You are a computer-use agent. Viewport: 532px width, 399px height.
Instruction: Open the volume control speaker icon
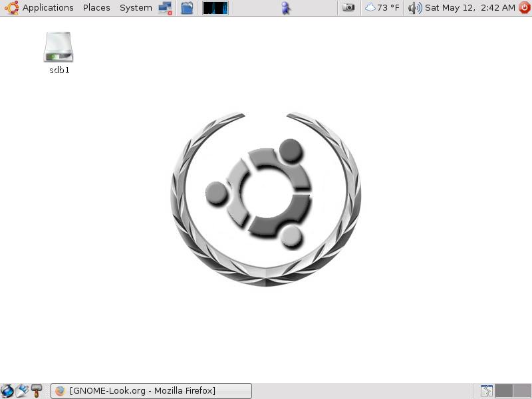[414, 8]
